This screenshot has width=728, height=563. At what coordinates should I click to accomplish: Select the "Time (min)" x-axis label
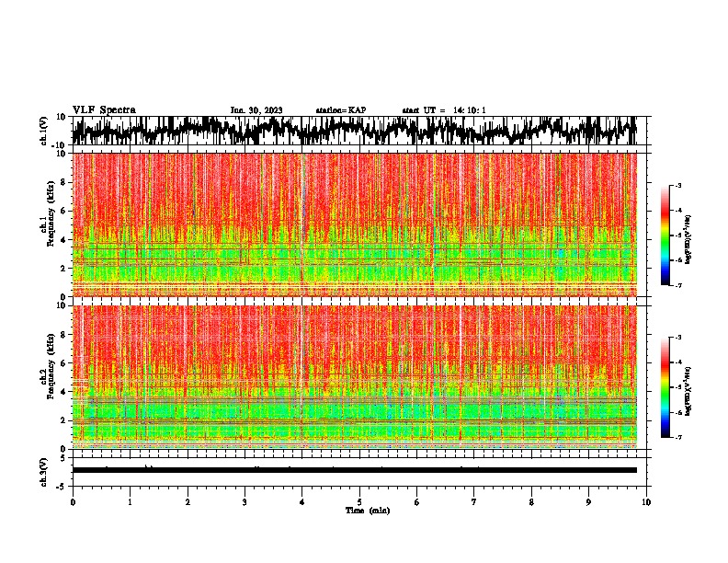coord(368,511)
